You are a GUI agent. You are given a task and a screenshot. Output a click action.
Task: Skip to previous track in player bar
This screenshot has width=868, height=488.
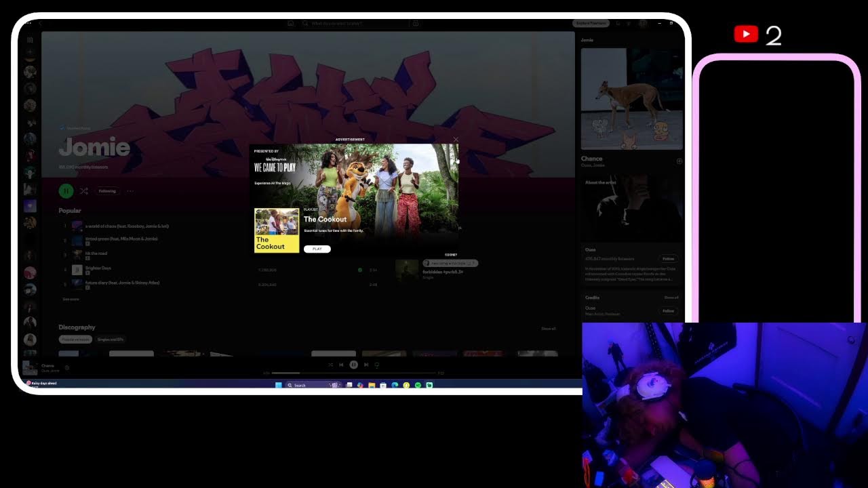(x=341, y=365)
